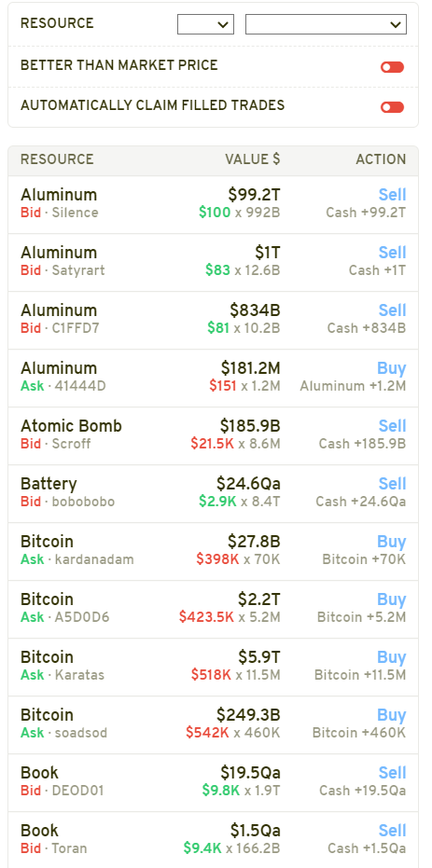Buy Aluminum from 41444D's ask
432x868 pixels.
click(392, 368)
